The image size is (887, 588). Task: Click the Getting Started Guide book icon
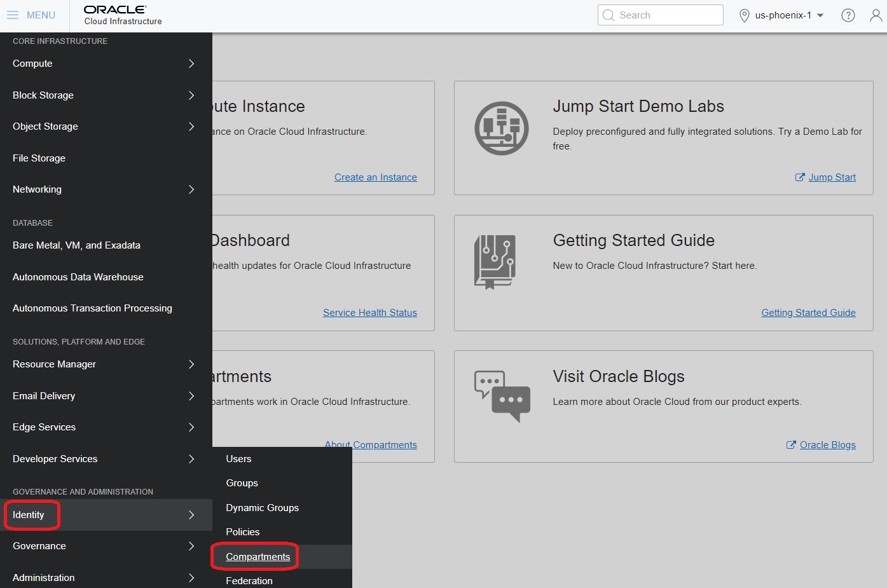495,262
